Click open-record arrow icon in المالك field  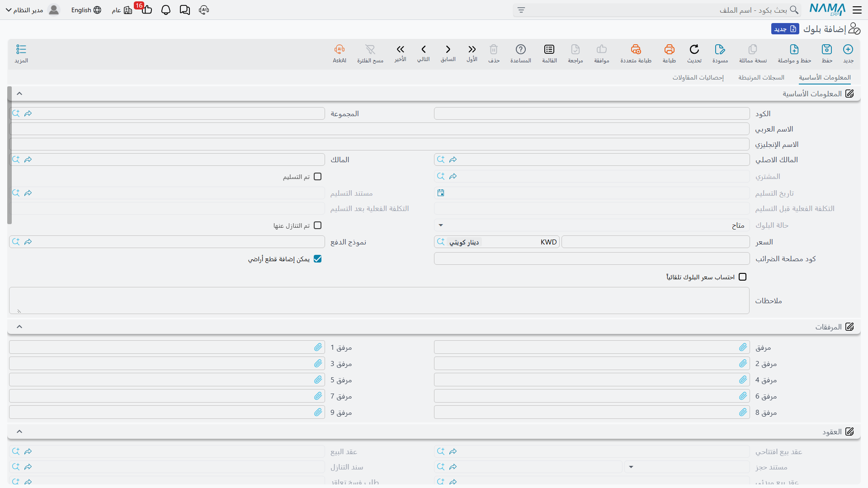click(28, 160)
